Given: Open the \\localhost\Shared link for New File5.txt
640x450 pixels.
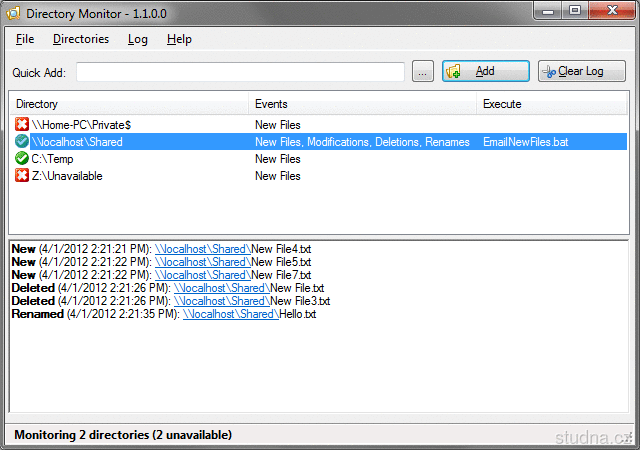Looking at the screenshot, I should click(x=203, y=262).
